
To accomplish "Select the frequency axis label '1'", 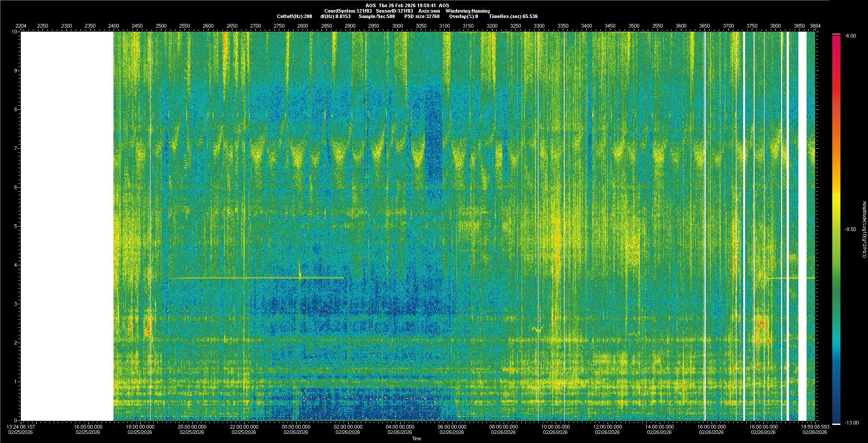I will [16, 382].
